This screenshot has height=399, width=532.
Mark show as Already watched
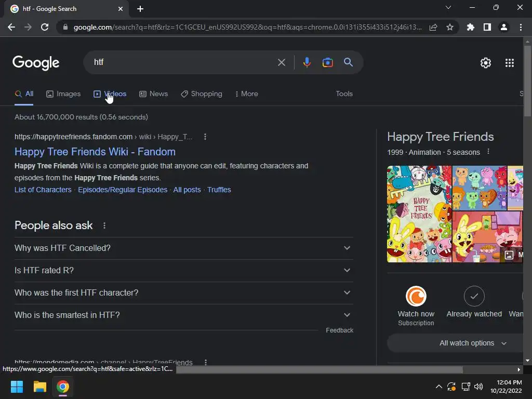(x=474, y=296)
